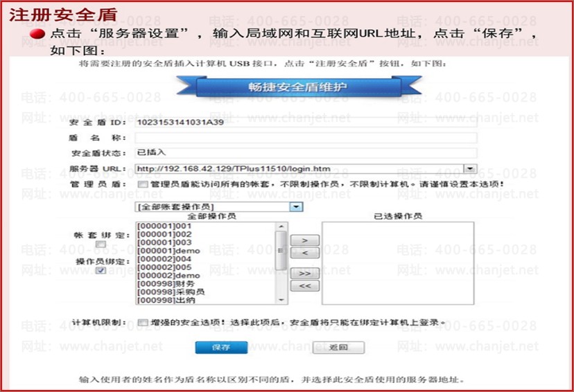The image size is (574, 392).
Task: Click the operator list scroll-up arrow
Action: pyautogui.click(x=281, y=226)
